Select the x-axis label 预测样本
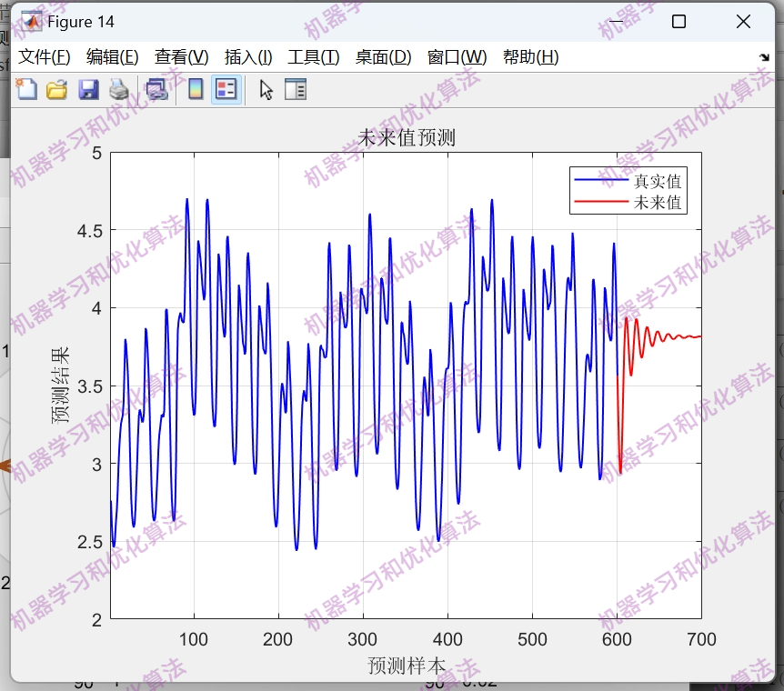784x691 pixels. point(407,666)
